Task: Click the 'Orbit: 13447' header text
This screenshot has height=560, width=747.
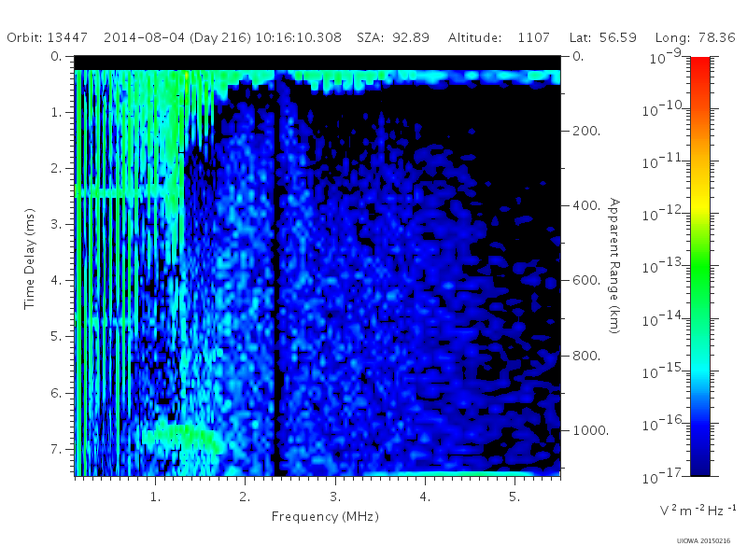Action: tap(48, 37)
